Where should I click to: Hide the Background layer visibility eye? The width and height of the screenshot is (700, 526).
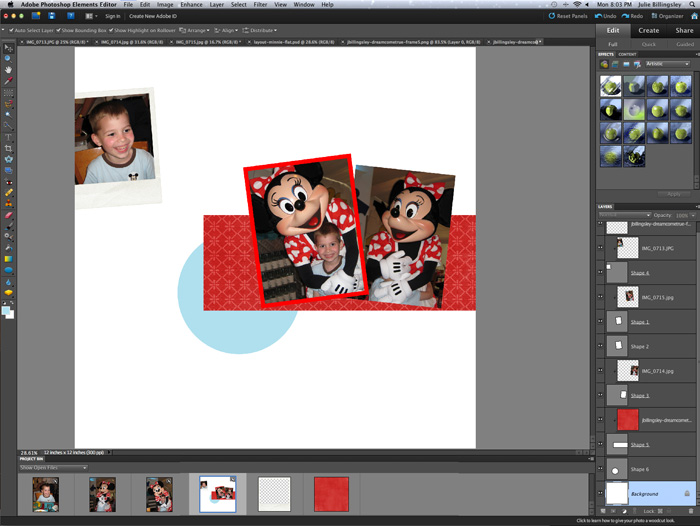pos(600,493)
